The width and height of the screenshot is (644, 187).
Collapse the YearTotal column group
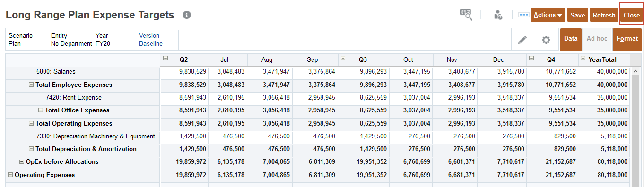pos(583,59)
